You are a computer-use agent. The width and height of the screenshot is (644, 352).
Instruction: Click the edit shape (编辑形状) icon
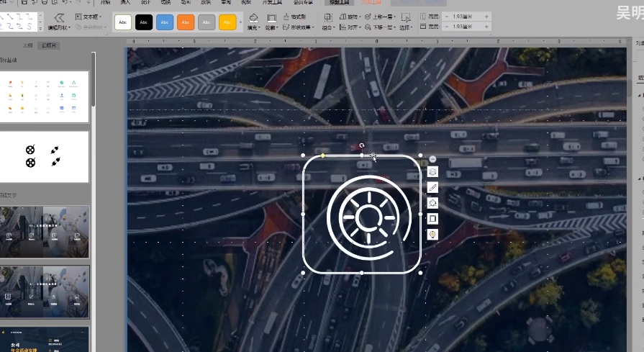tap(58, 19)
